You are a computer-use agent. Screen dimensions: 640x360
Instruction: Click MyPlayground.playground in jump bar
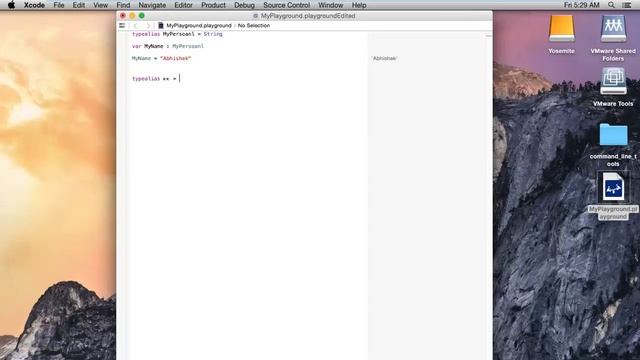pyautogui.click(x=199, y=25)
